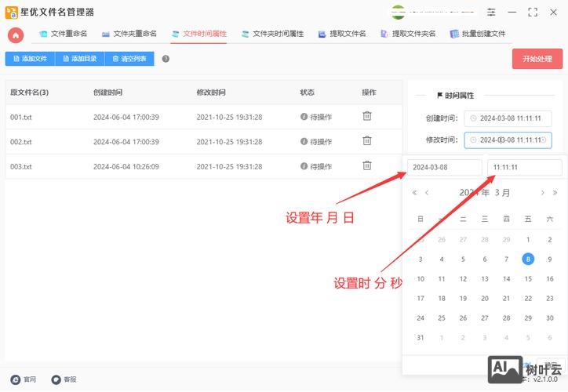
Task: Go to next month with right arrow
Action: tap(542, 193)
